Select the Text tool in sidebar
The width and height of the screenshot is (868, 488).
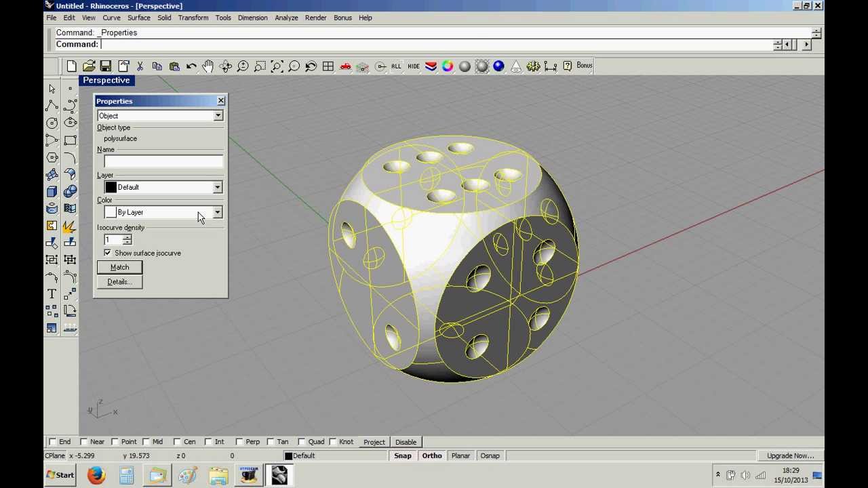pyautogui.click(x=52, y=293)
